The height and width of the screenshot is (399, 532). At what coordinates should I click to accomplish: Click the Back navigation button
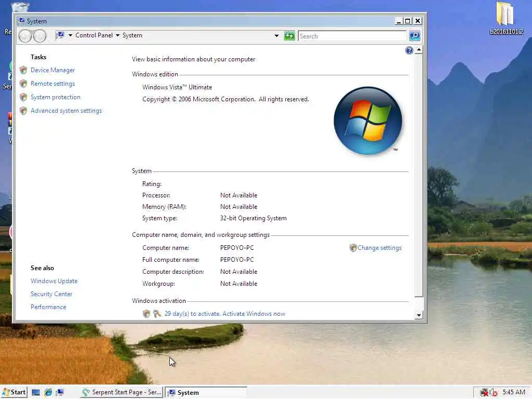point(25,36)
